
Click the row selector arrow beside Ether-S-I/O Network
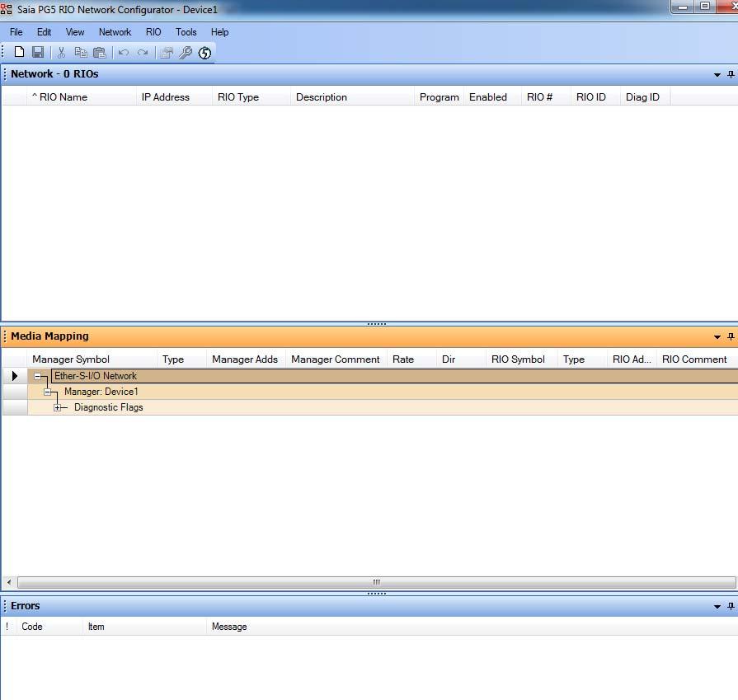(x=15, y=376)
